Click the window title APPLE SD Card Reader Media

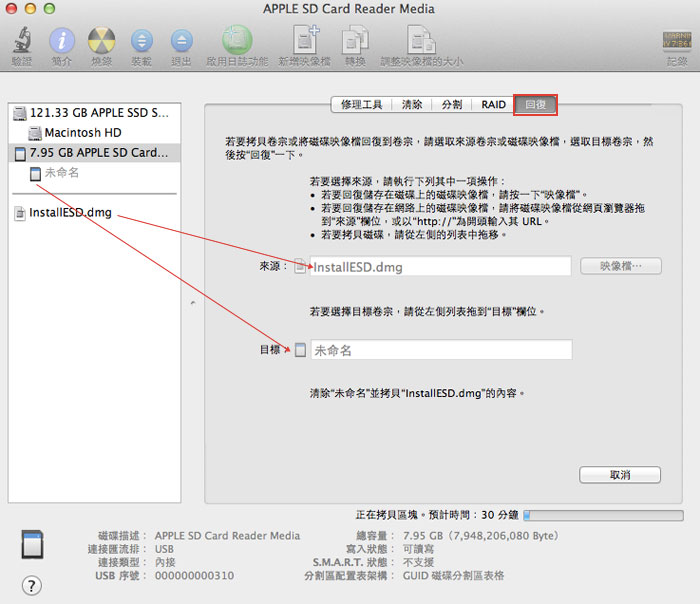click(349, 9)
